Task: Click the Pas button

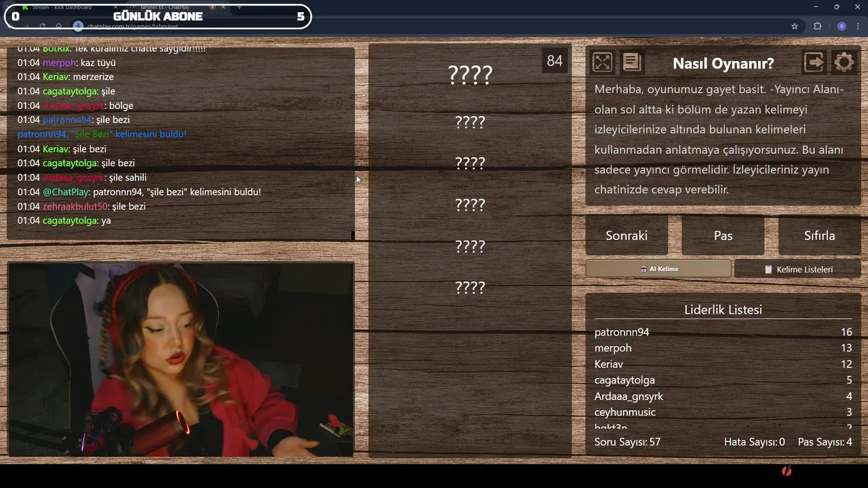Action: point(723,235)
